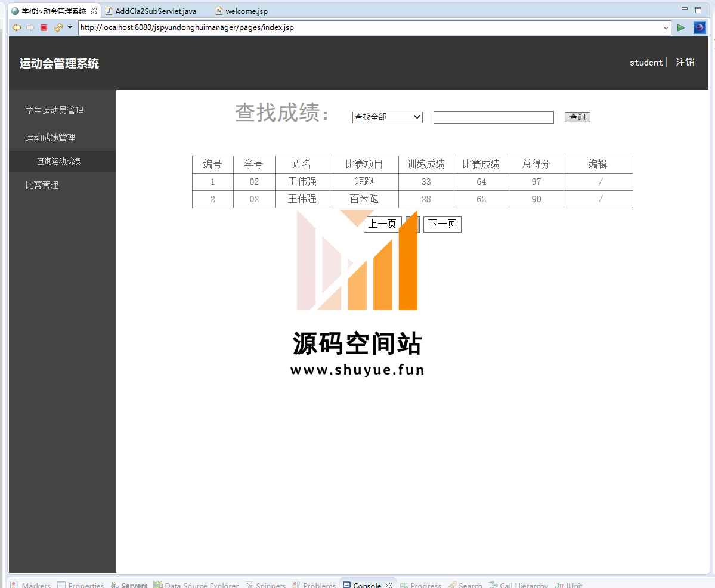Click the 运动会管理系统 site title
This screenshot has height=588, width=715.
pos(59,63)
